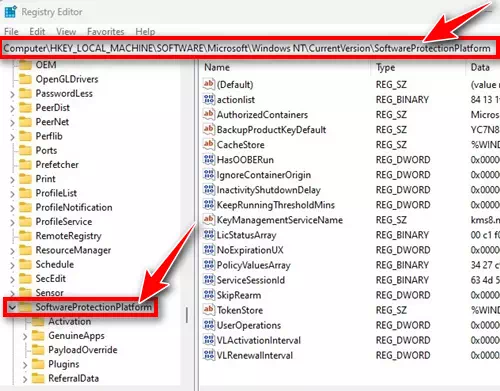Select the RemoteRegistry key label
Screen dimensions: 500x391
coord(68,236)
